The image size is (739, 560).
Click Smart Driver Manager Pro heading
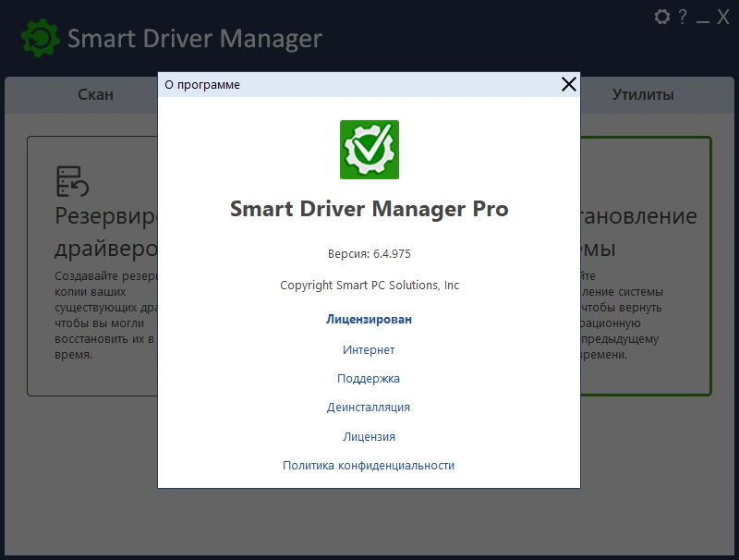pyautogui.click(x=369, y=209)
